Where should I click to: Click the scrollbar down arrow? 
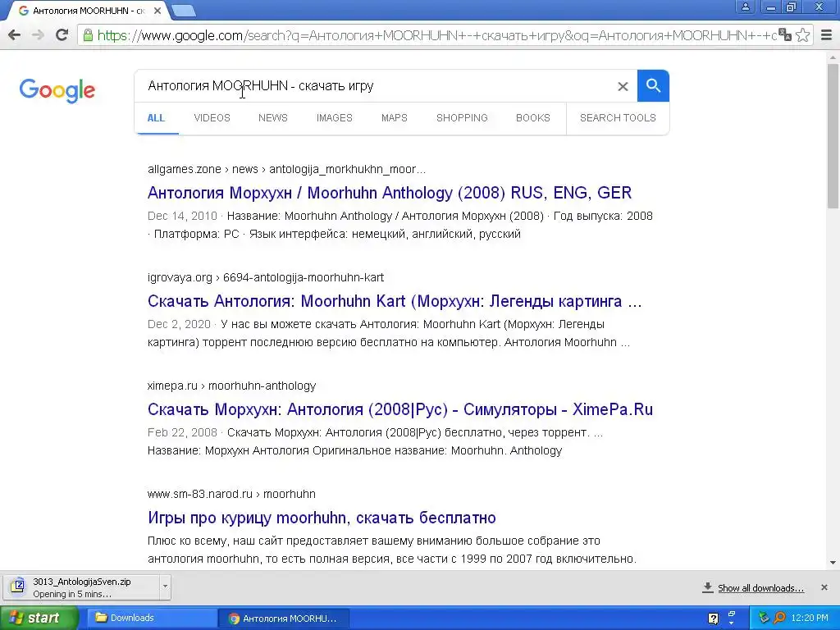833,563
